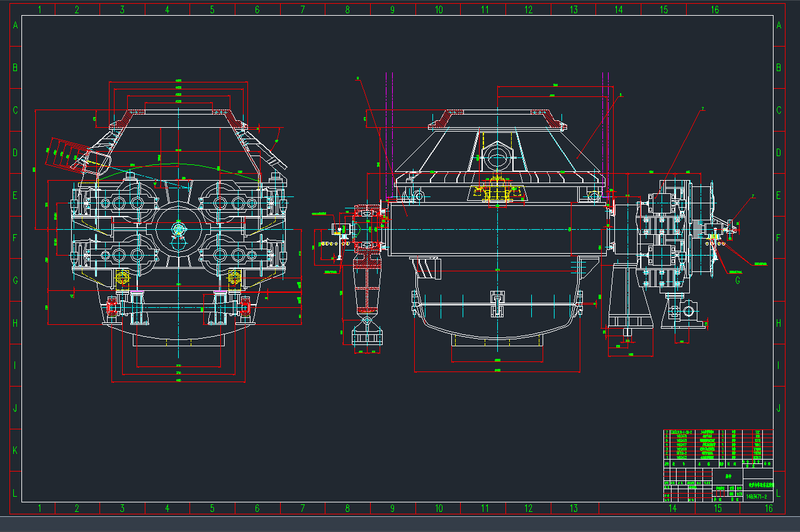Click zone number 16 on the bottom border
The height and width of the screenshot is (532, 800).
click(769, 508)
